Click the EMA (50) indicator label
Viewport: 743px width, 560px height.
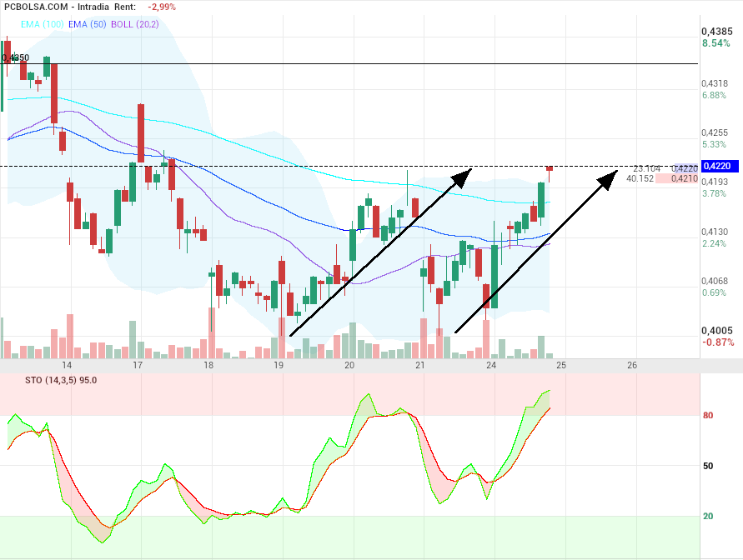88,24
